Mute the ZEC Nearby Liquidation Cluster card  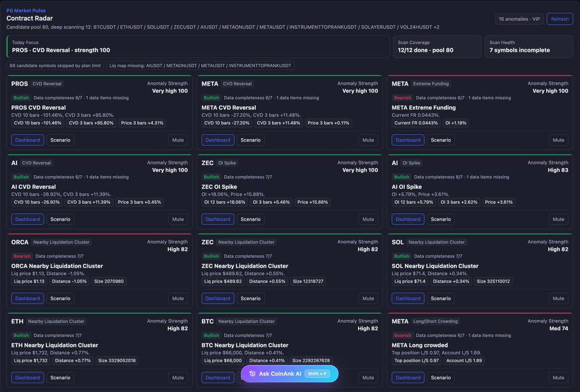pyautogui.click(x=368, y=298)
